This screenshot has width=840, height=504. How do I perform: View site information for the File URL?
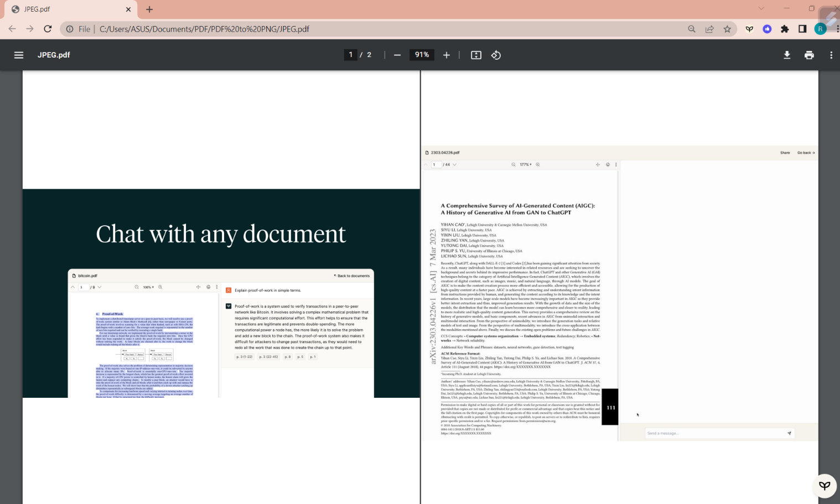coord(70,29)
